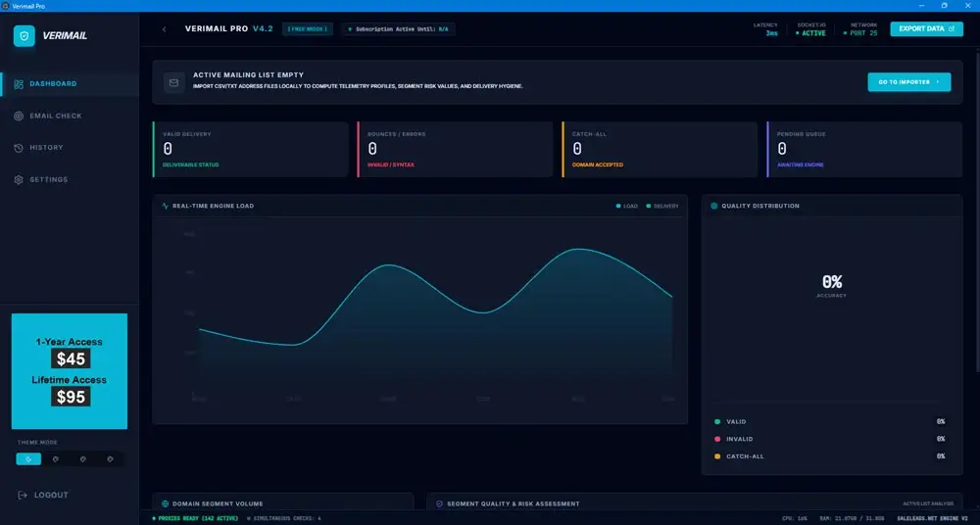Click the green Valid legend dot
This screenshot has width=980, height=525.
tap(717, 422)
